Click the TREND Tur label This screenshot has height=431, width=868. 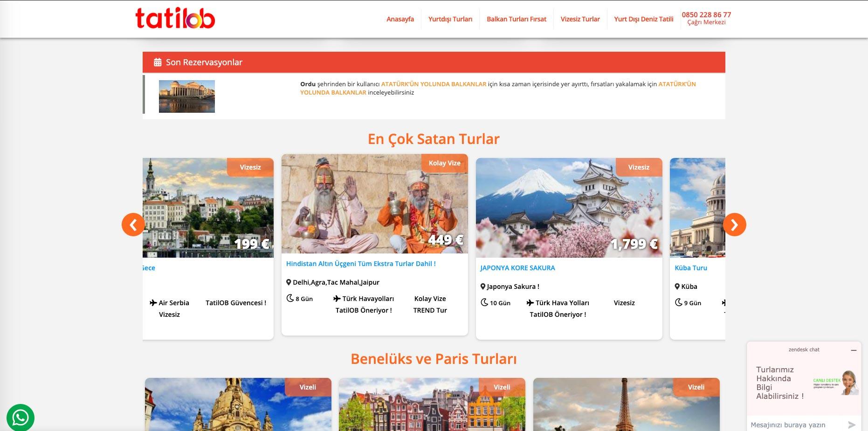click(x=430, y=310)
